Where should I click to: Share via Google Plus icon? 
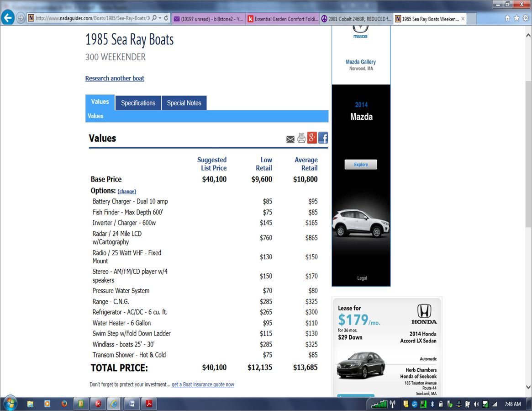[x=312, y=138]
